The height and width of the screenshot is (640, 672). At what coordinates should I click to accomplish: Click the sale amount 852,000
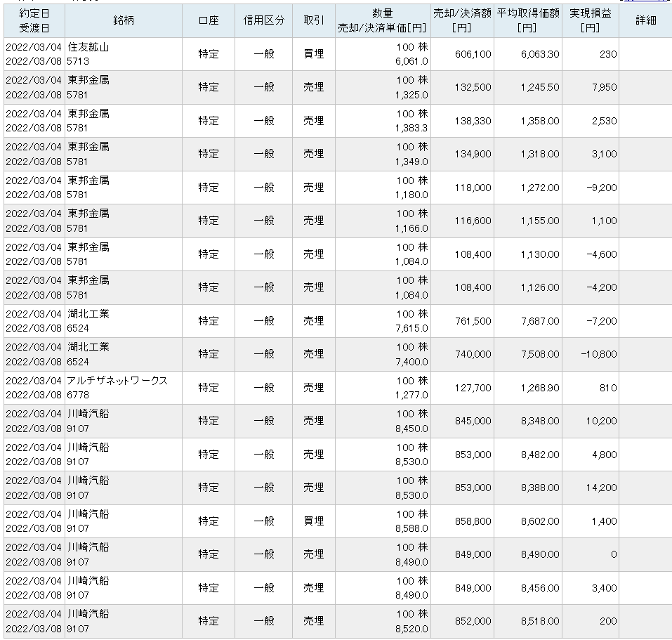point(473,621)
